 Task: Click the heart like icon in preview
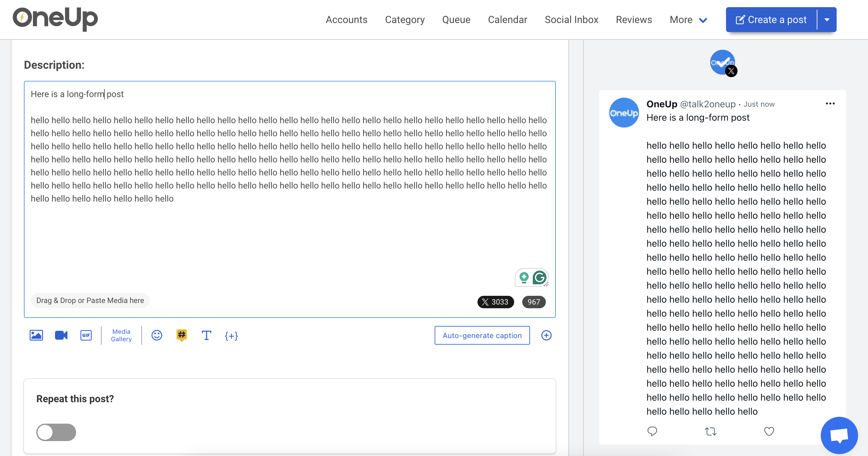point(769,431)
